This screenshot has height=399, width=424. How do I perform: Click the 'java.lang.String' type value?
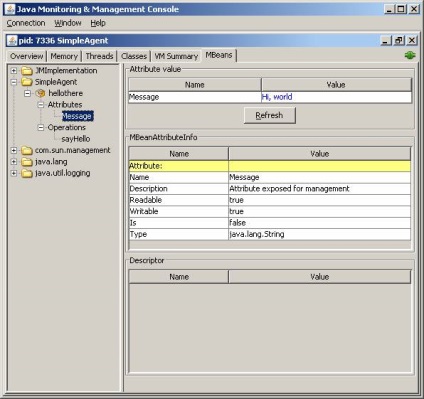point(320,234)
